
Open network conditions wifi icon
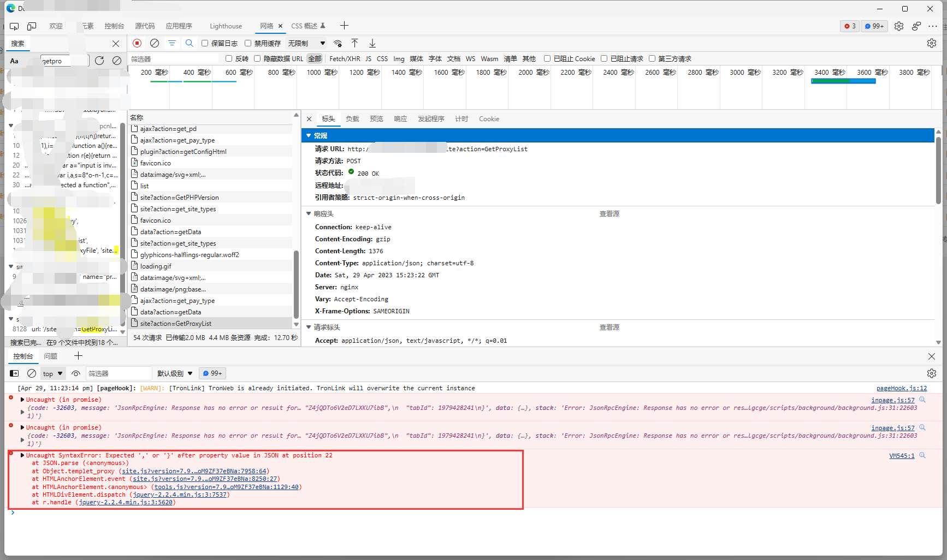pos(338,43)
